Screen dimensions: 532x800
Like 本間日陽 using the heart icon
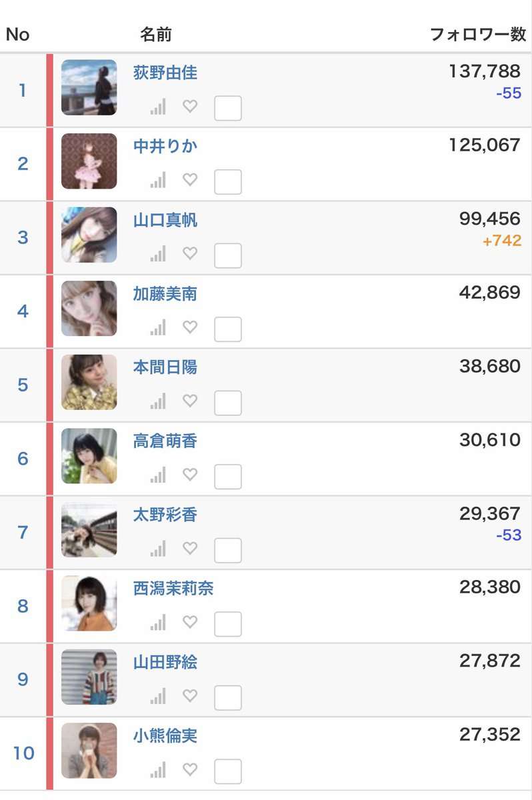190,401
